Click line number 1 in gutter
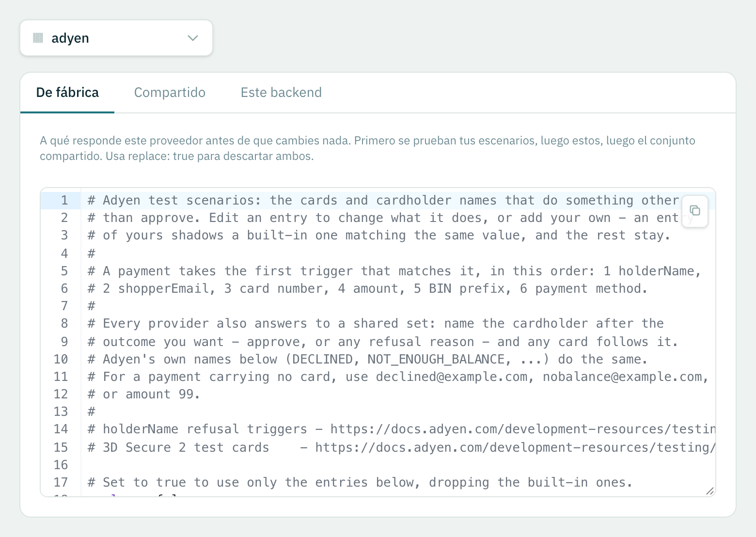756x537 pixels. [x=64, y=200]
